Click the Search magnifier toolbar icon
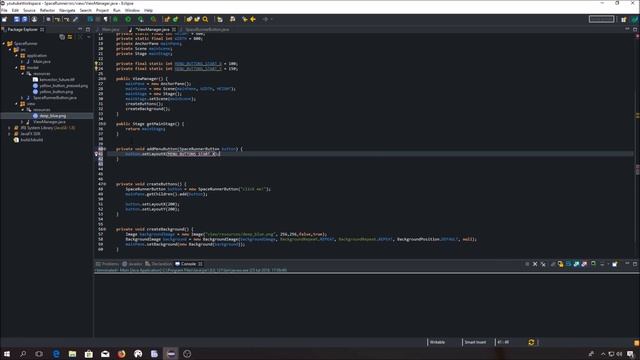The height and width of the screenshot is (360, 640). click(x=205, y=19)
